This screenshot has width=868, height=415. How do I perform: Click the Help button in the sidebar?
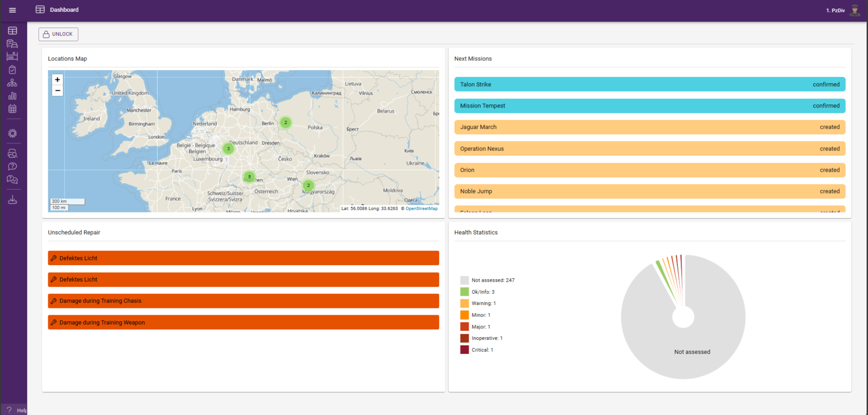point(15,410)
